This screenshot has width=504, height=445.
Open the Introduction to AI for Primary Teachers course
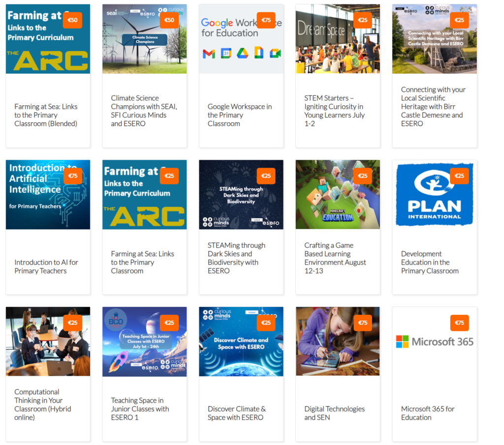point(46,267)
